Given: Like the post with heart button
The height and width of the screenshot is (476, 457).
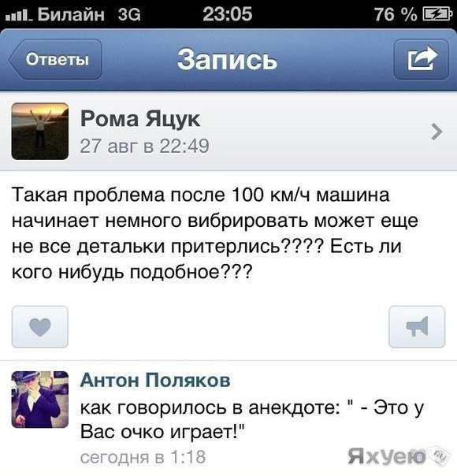Looking at the screenshot, I should [40, 326].
